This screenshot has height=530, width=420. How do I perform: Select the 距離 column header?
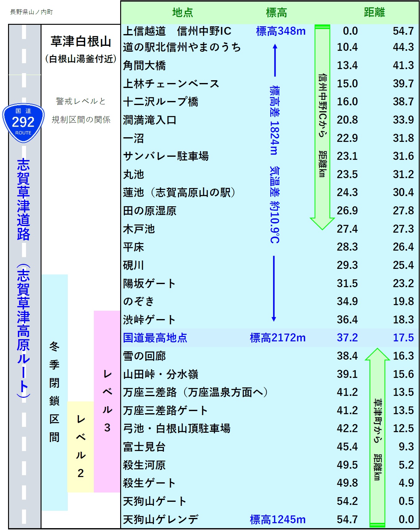point(374,12)
